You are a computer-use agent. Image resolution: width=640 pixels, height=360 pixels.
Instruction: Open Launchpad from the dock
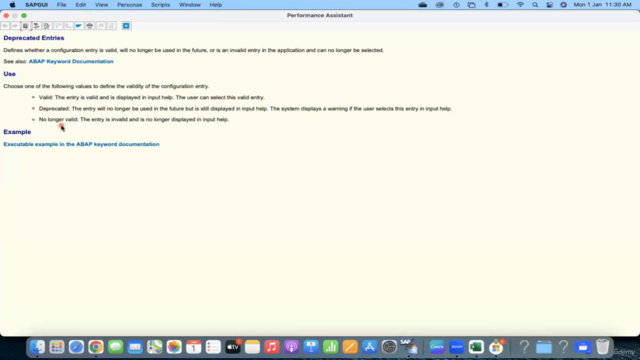coord(57,347)
